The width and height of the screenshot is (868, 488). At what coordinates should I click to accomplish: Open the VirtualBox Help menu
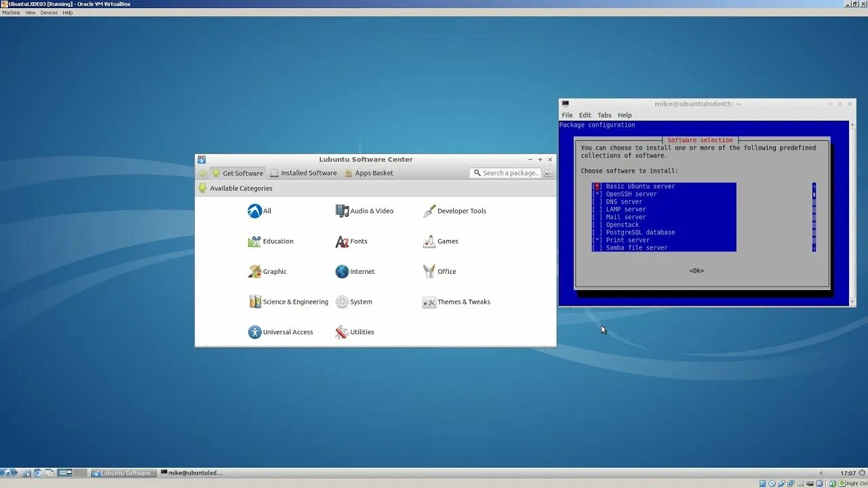tap(68, 13)
